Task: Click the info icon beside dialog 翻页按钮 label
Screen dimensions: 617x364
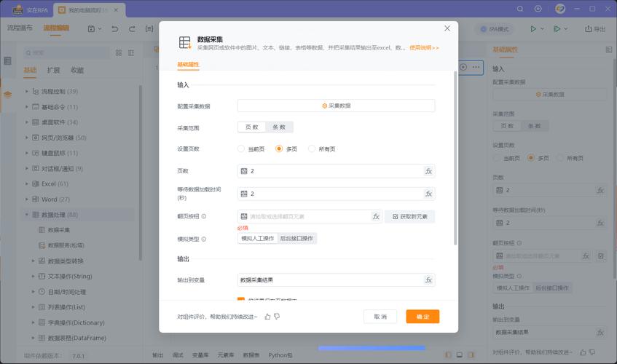Action: point(204,216)
